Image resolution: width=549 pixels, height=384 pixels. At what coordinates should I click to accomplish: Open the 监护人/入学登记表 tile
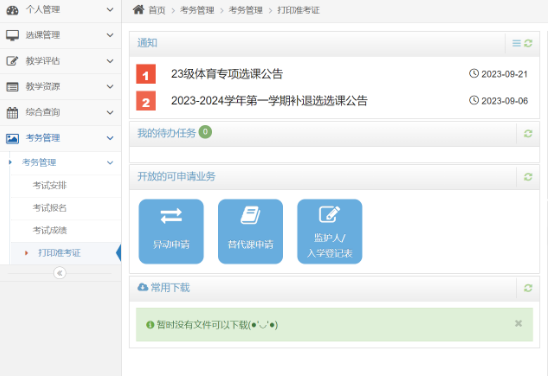point(329,231)
